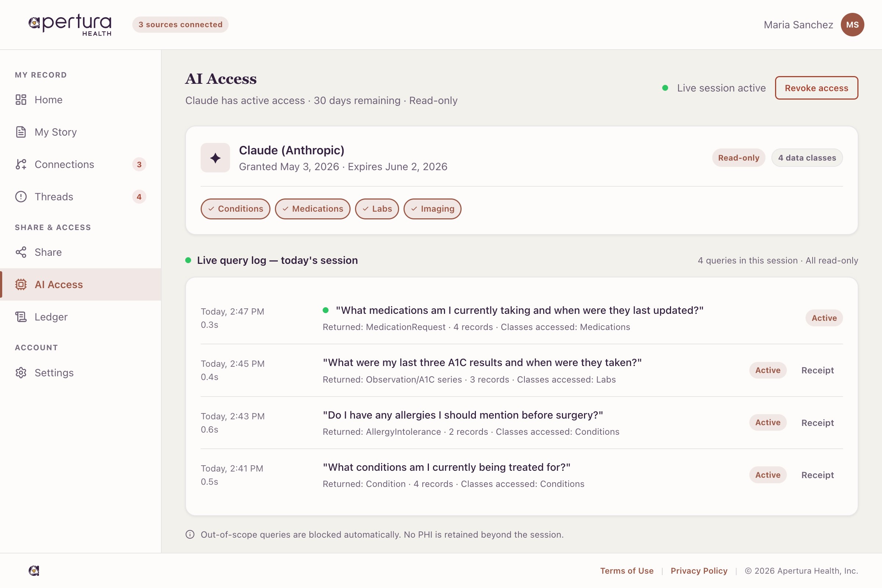Click the Threads alert icon
The height and width of the screenshot is (588, 882).
pos(21,197)
